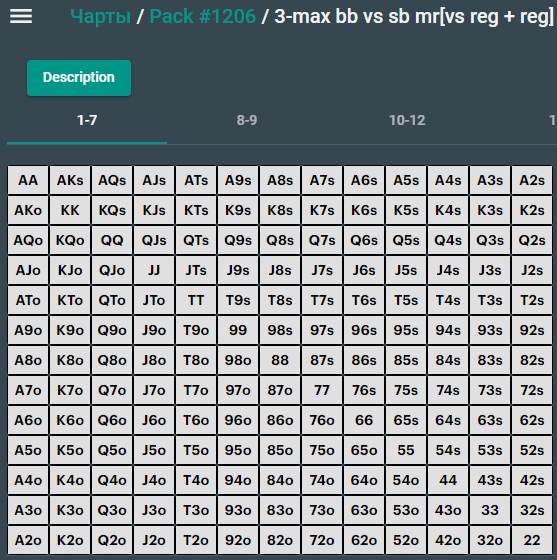557x560 pixels.
Task: Select the 72o hand cell
Action: (322, 540)
